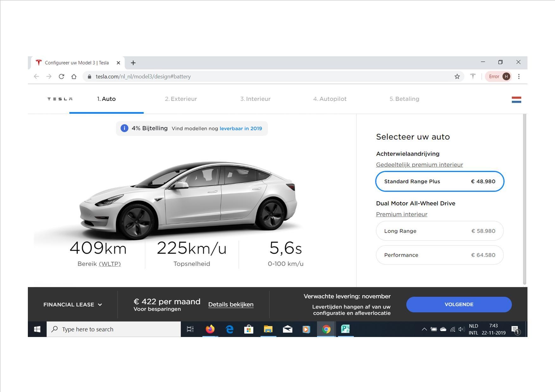
Task: Select the Configureer uw Model 3 browser tab
Action: point(77,63)
